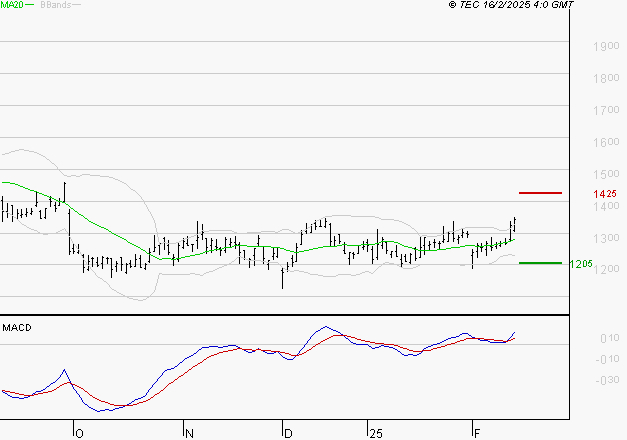Click the D month marker on time axis
Viewport: 627px width, 440px height.
click(x=288, y=434)
